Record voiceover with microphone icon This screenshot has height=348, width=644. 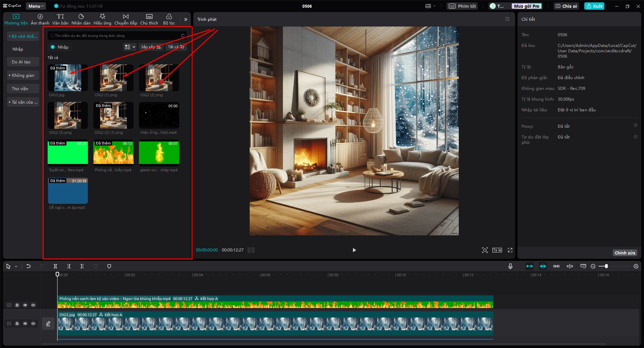(510, 266)
